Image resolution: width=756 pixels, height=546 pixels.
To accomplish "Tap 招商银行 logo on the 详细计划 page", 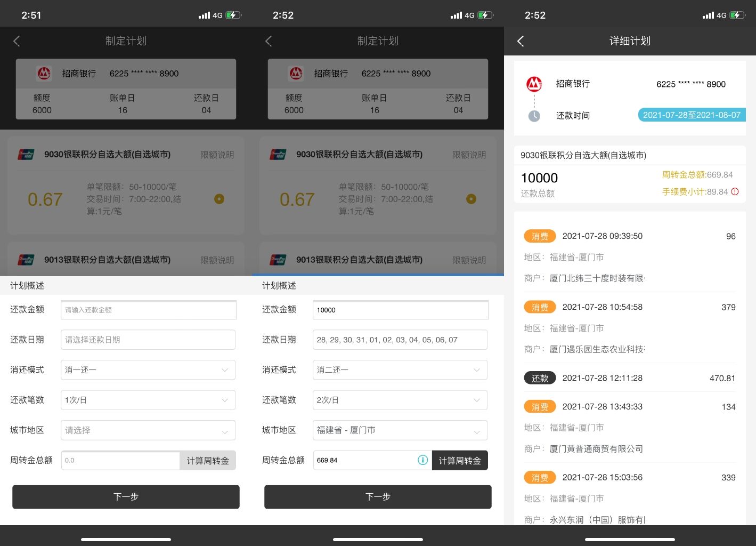I will (534, 84).
